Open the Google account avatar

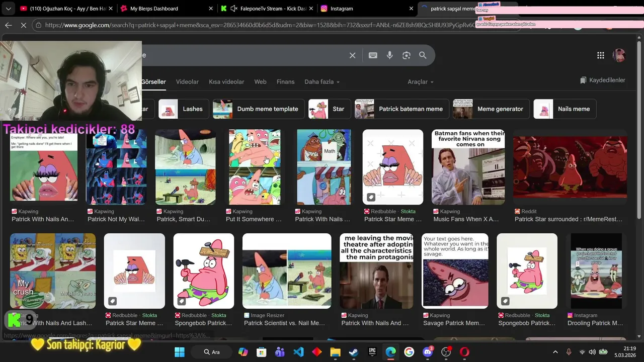(x=619, y=55)
